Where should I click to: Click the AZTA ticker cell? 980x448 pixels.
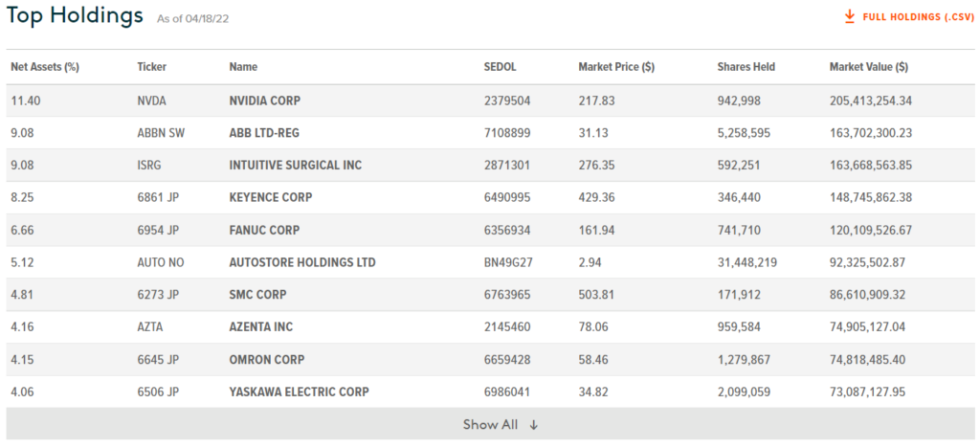[x=150, y=326]
